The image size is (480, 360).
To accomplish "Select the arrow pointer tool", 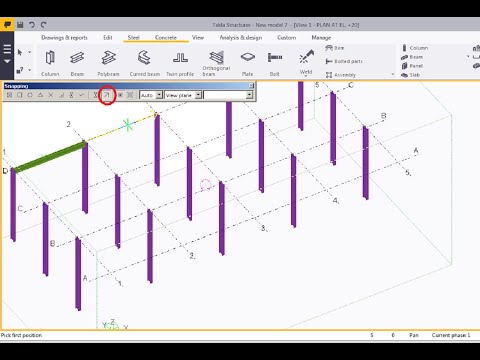I will [20, 52].
